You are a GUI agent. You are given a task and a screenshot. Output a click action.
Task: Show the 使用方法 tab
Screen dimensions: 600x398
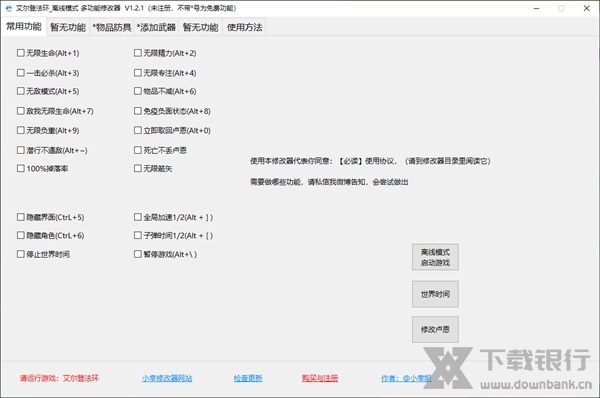tap(245, 27)
